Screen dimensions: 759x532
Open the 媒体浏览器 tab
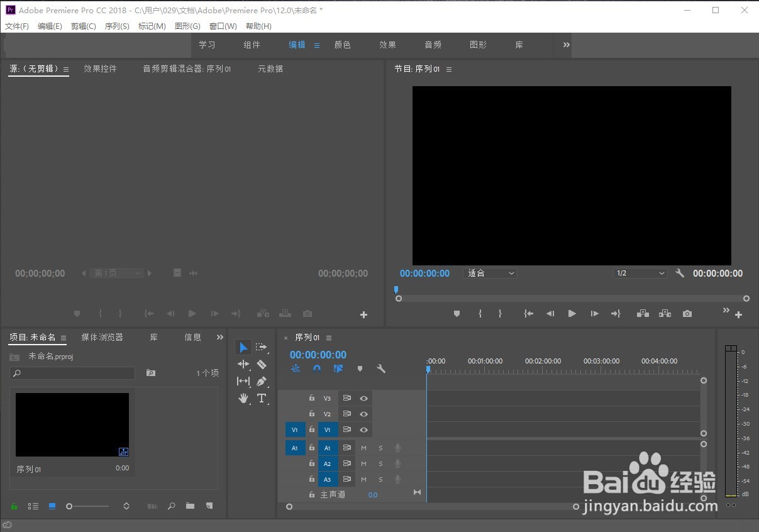102,338
